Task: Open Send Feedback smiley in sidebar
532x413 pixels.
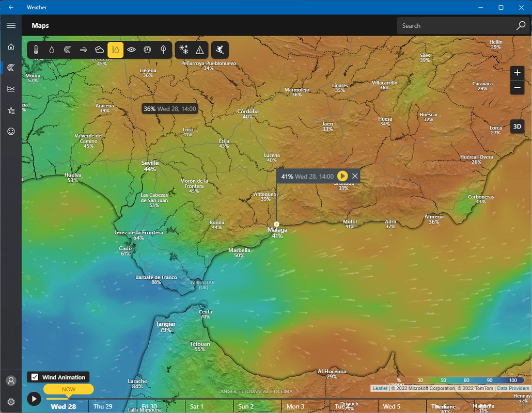Action: (x=11, y=131)
